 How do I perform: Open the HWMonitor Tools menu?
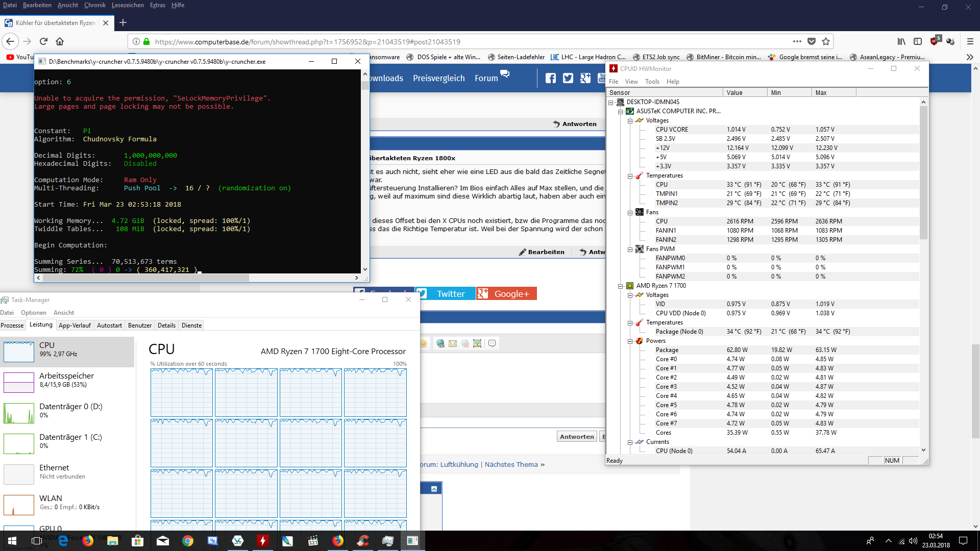click(652, 82)
